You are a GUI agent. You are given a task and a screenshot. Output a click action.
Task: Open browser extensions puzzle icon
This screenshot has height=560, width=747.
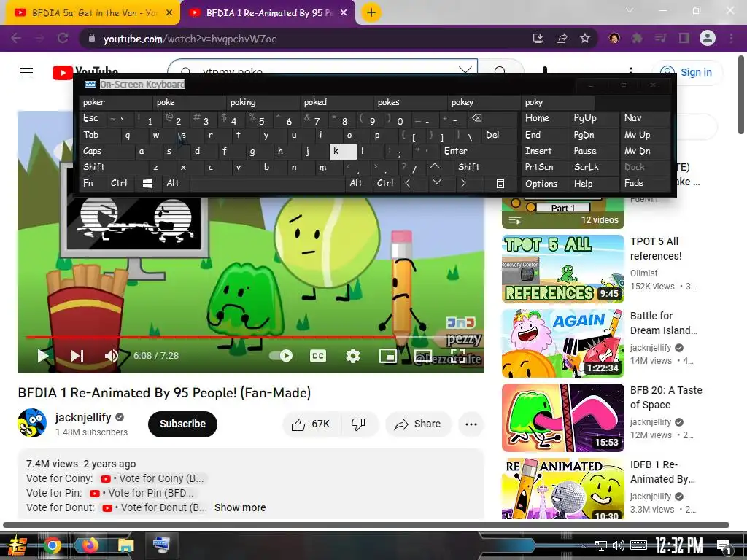pyautogui.click(x=637, y=38)
